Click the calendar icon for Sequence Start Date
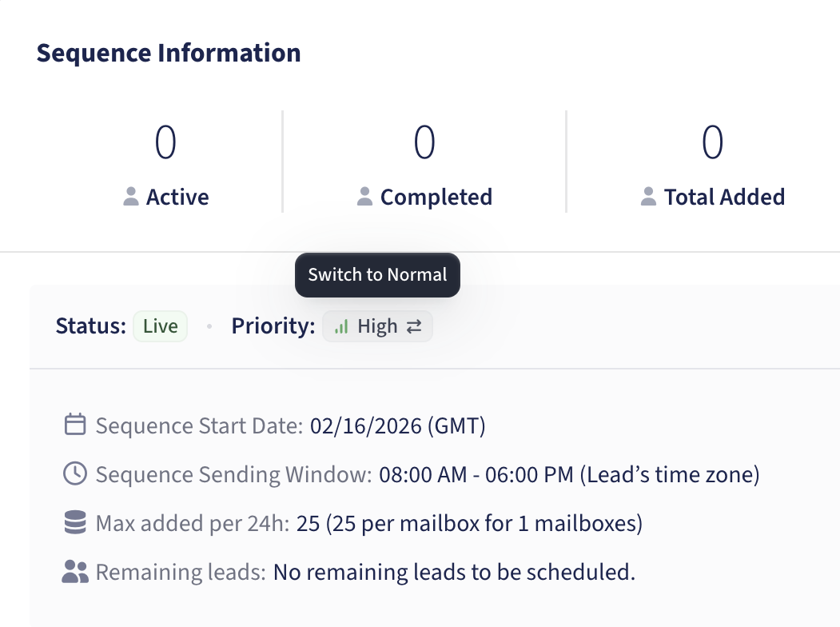The image size is (840, 627). pos(74,425)
